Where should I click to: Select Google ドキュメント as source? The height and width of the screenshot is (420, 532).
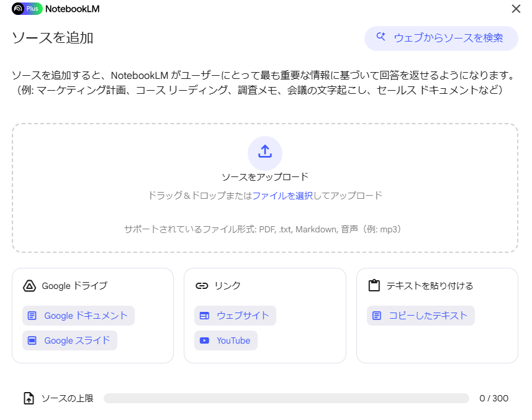[x=78, y=316]
